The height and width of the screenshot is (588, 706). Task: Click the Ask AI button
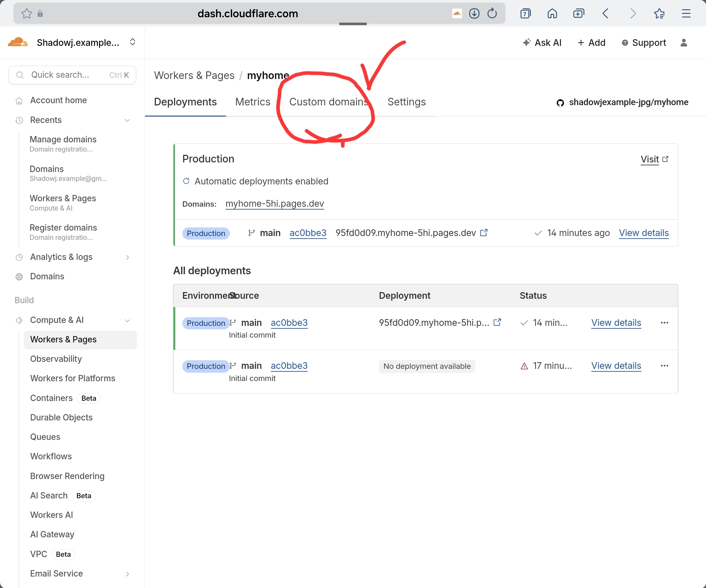point(542,43)
